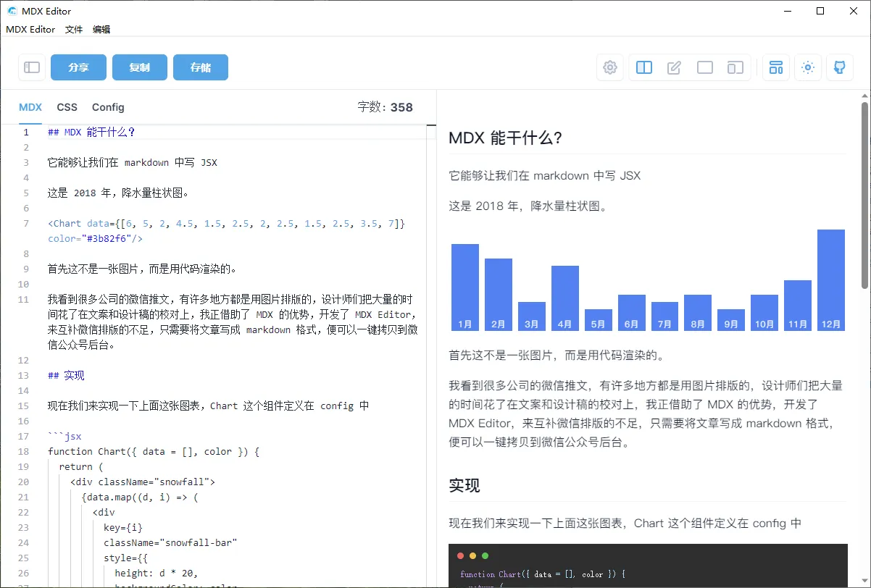Switch to the Config tab

point(108,107)
